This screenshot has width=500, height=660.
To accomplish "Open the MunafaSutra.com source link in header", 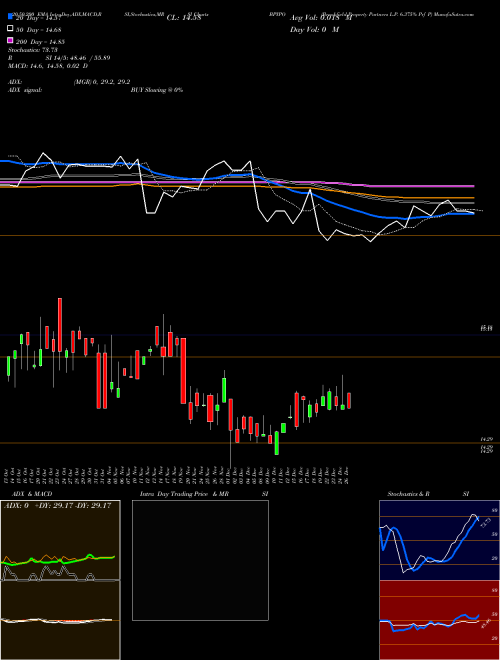I will click(x=454, y=14).
